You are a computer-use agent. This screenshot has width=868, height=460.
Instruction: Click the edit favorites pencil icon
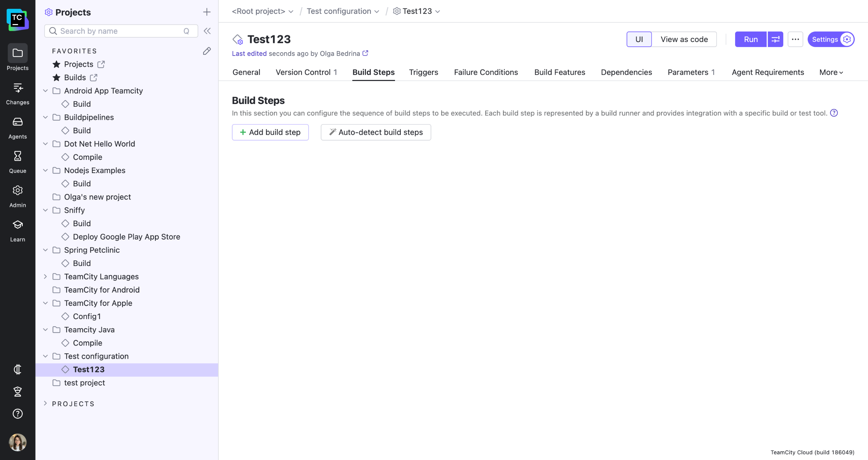[207, 51]
